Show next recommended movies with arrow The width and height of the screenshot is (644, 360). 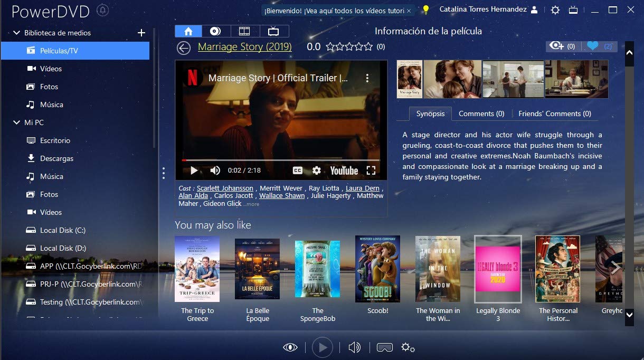coord(615,268)
